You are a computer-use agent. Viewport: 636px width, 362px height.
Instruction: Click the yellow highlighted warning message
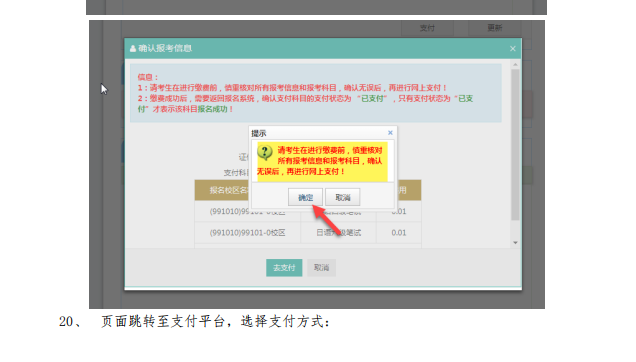(x=322, y=161)
